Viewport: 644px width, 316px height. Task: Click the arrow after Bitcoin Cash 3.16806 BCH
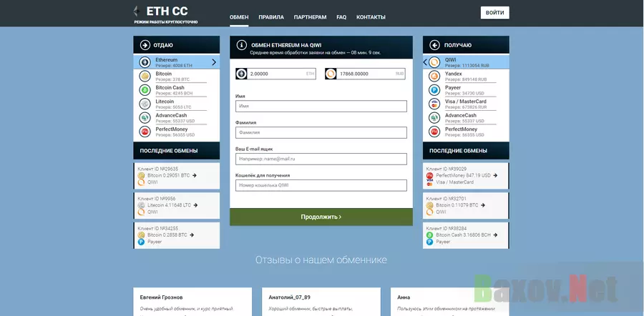(495, 235)
